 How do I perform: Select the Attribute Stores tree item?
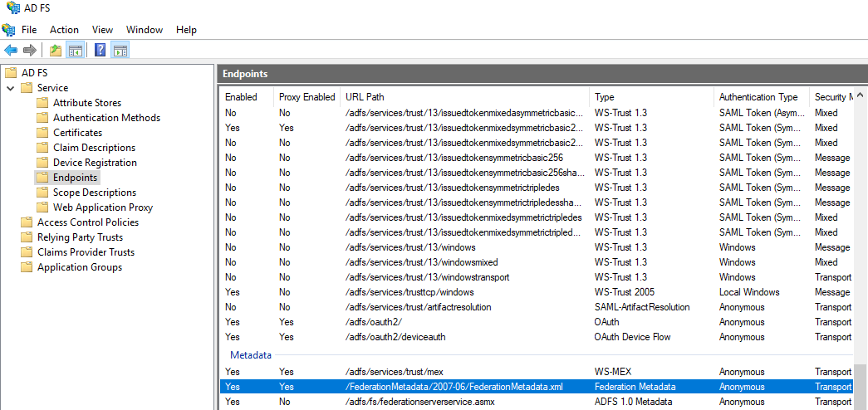pos(87,102)
